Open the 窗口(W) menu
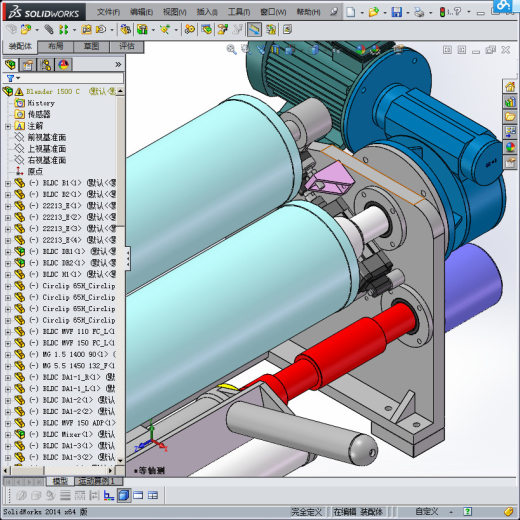The width and height of the screenshot is (520, 520). (x=273, y=12)
